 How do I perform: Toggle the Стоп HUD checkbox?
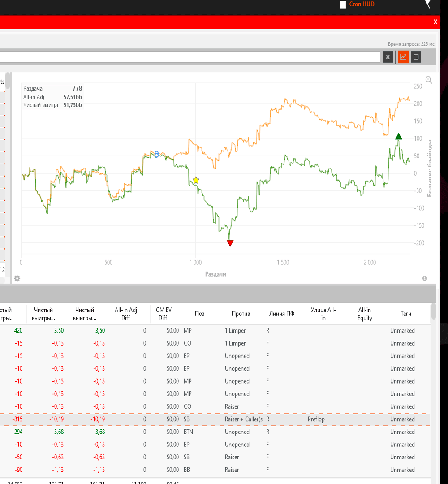(x=342, y=4)
